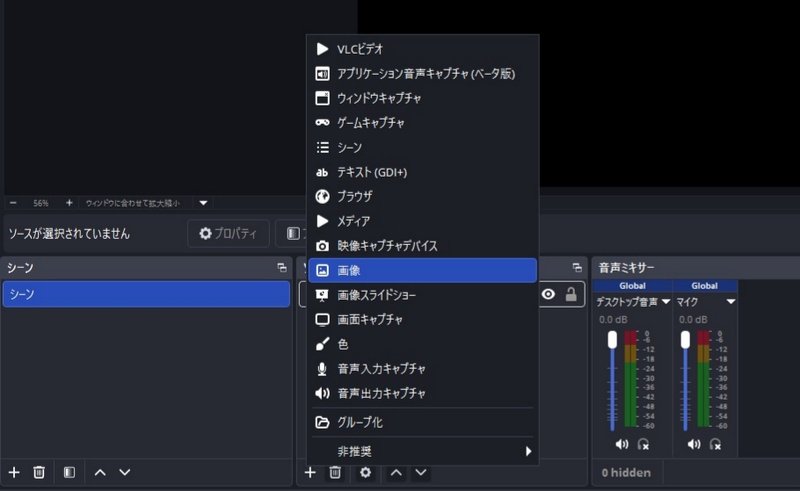800x491 pixels.
Task: Choose グループ化 from the menu
Action: (x=422, y=422)
